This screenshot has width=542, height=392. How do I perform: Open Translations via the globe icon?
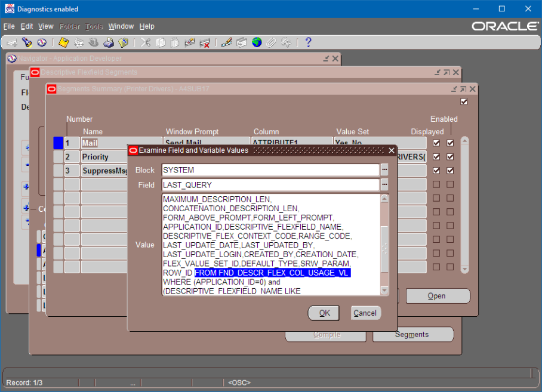click(x=257, y=42)
